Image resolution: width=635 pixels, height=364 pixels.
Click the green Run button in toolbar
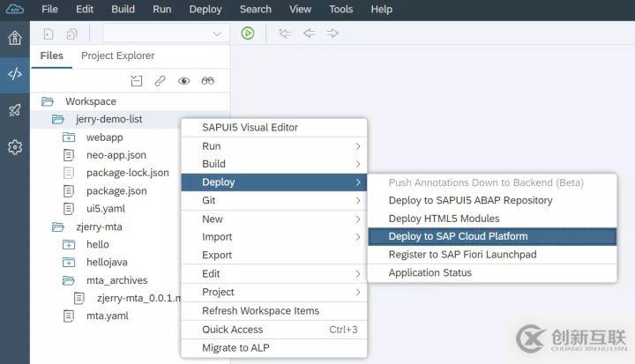coord(248,33)
